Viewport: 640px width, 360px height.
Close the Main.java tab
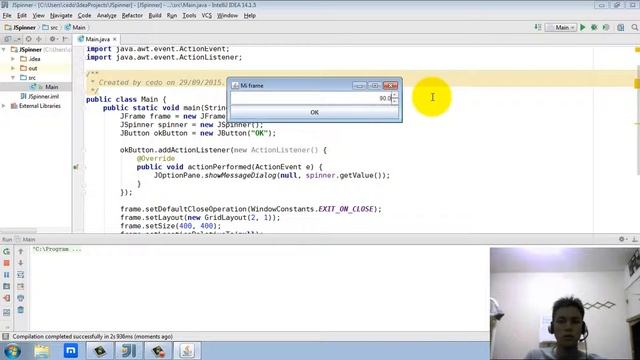pyautogui.click(x=115, y=39)
